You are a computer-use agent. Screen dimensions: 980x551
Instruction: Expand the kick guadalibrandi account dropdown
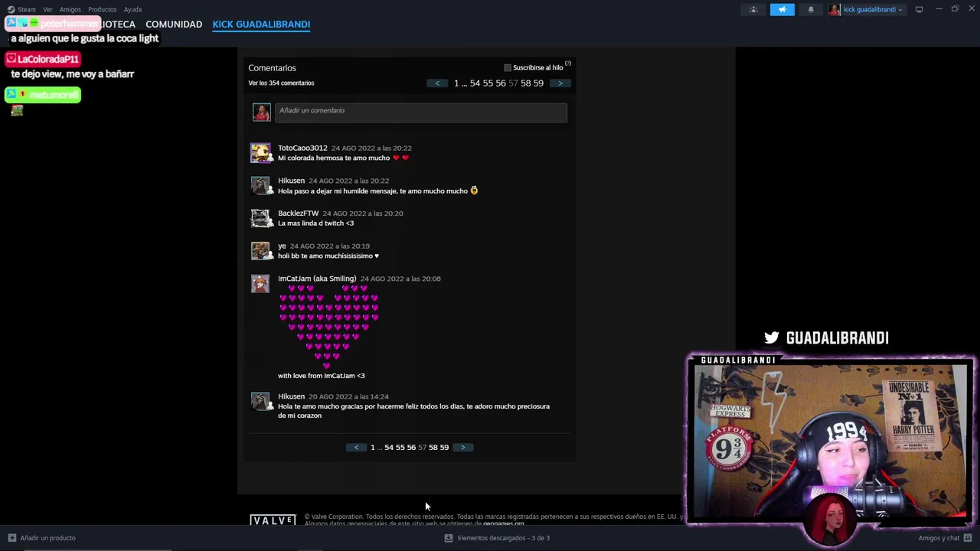click(x=873, y=9)
